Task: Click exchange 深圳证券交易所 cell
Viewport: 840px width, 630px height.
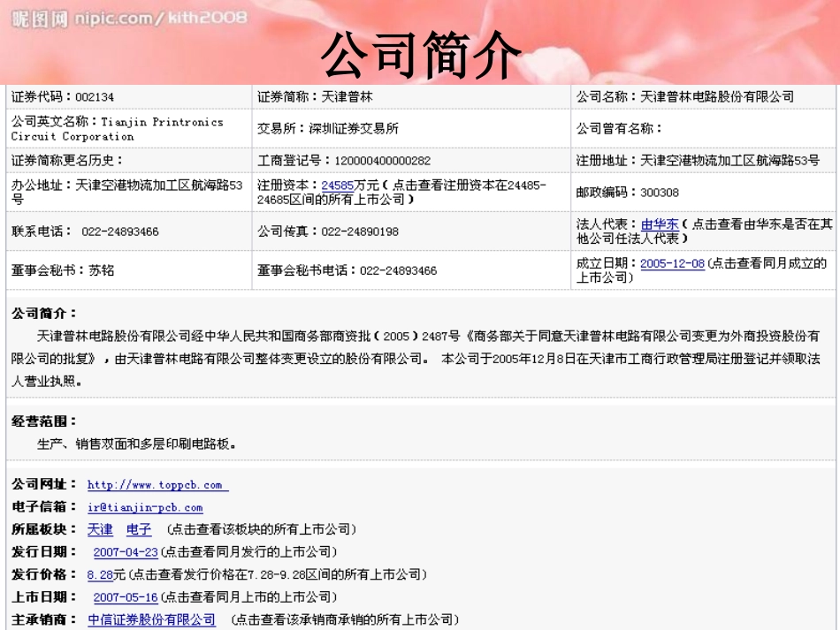Action: coord(411,128)
